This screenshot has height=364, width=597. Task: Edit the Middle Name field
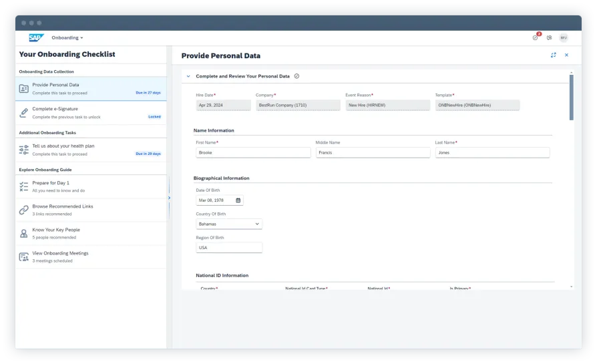pyautogui.click(x=373, y=153)
